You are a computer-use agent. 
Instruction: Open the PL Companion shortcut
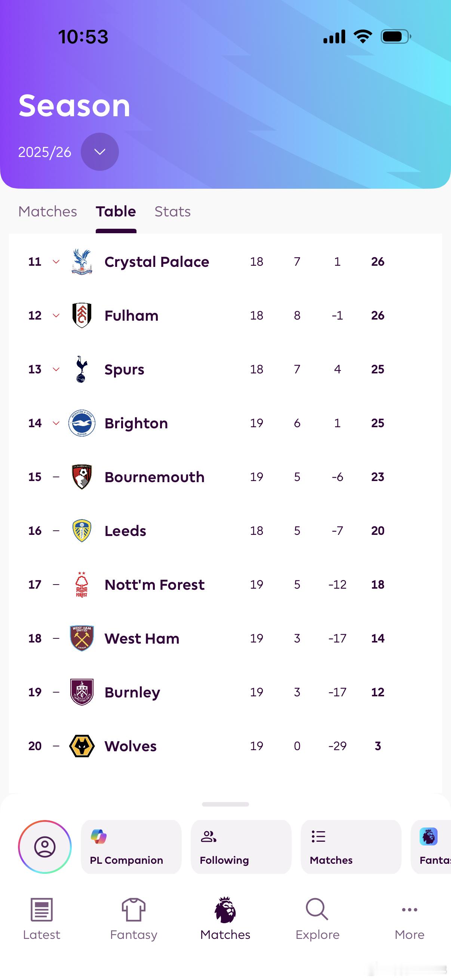(x=131, y=847)
